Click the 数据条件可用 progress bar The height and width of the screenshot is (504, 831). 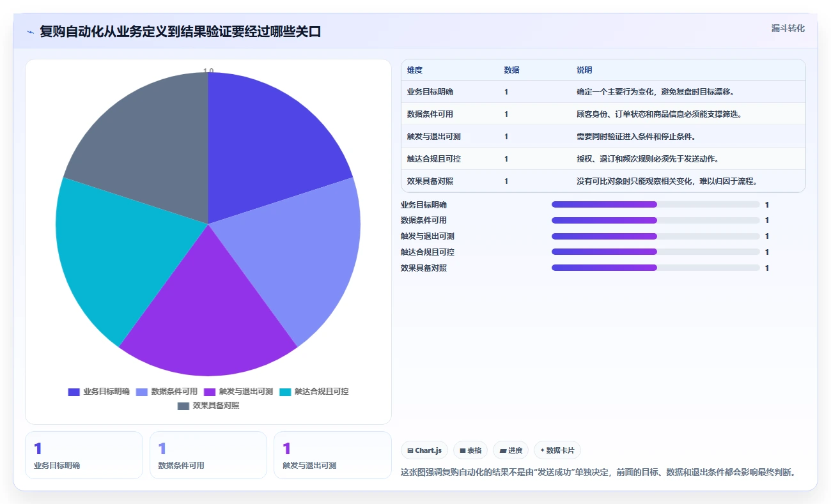coord(655,220)
